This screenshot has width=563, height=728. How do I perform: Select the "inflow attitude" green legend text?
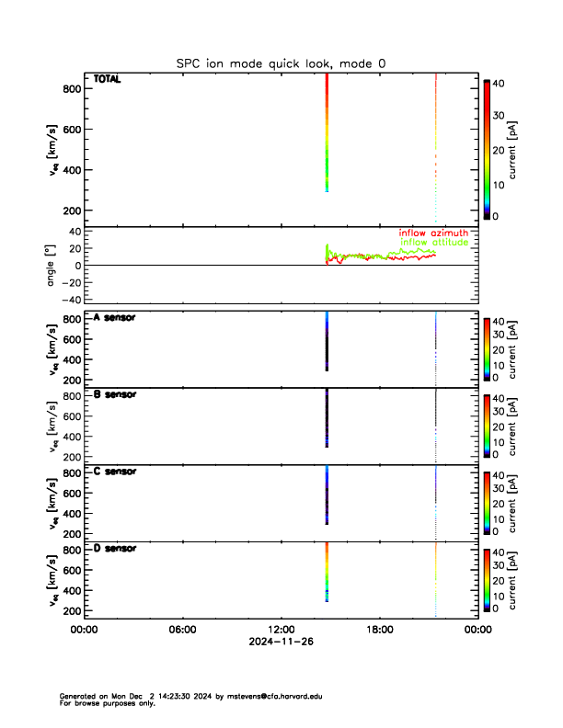[x=434, y=243]
